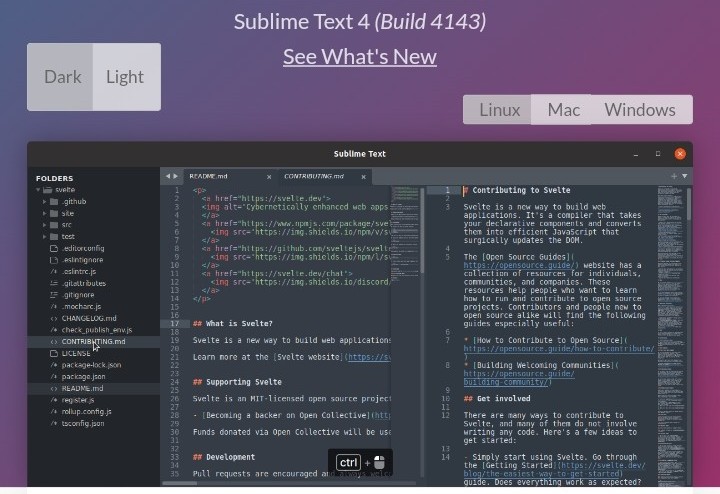The height and width of the screenshot is (494, 720).
Task: Click the '## What is Svelte?' heading line
Action: tap(233, 324)
